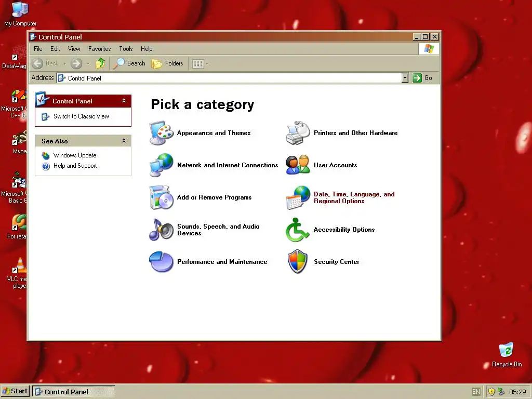
Task: Click the Switch to Classic View icon
Action: coord(46,117)
